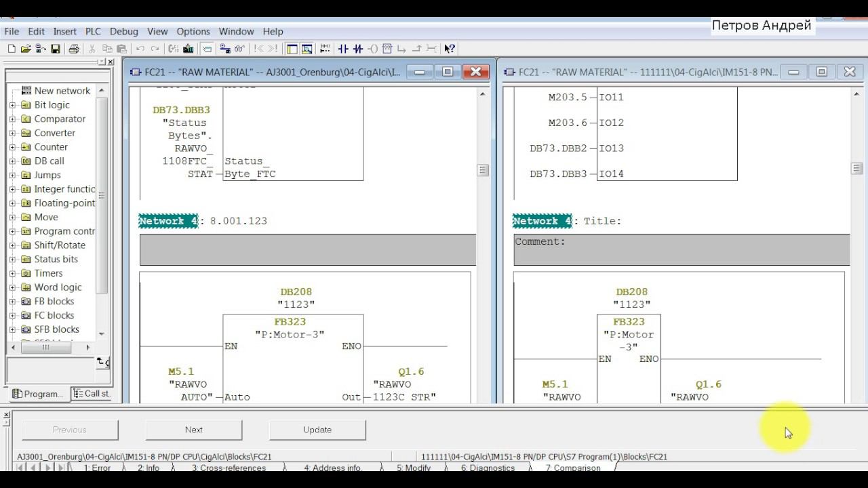Select M203.5 operand in right FC21 window
This screenshot has height=488, width=868.
[x=568, y=98]
